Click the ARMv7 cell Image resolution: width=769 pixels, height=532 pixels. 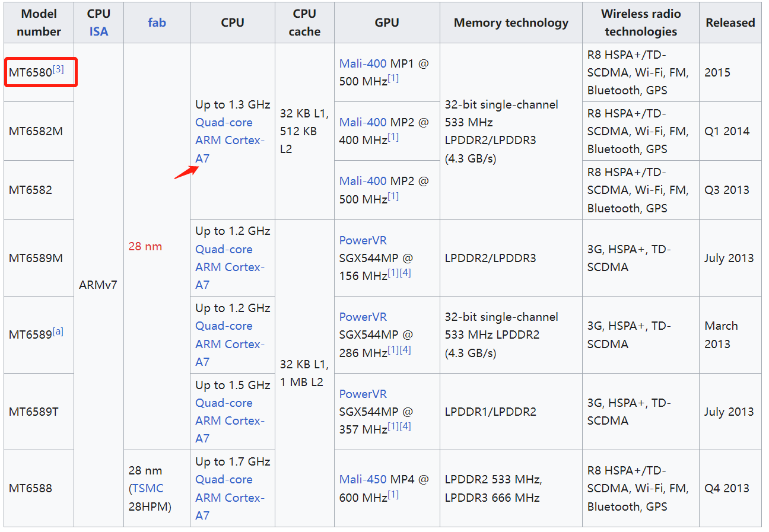98,285
